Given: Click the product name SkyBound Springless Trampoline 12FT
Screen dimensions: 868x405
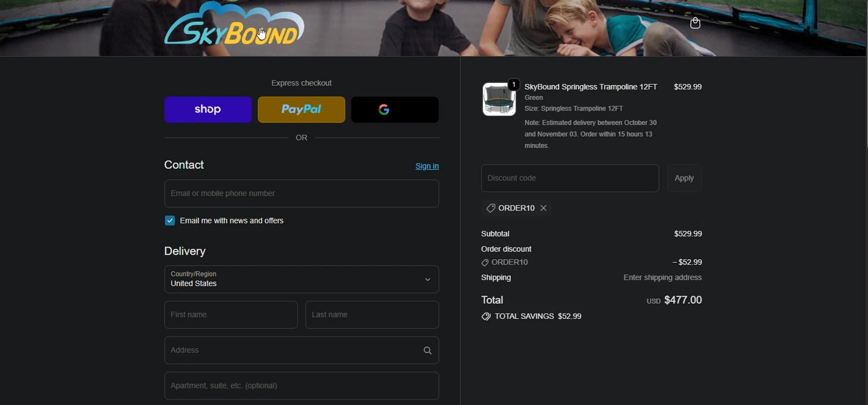Looking at the screenshot, I should [591, 87].
